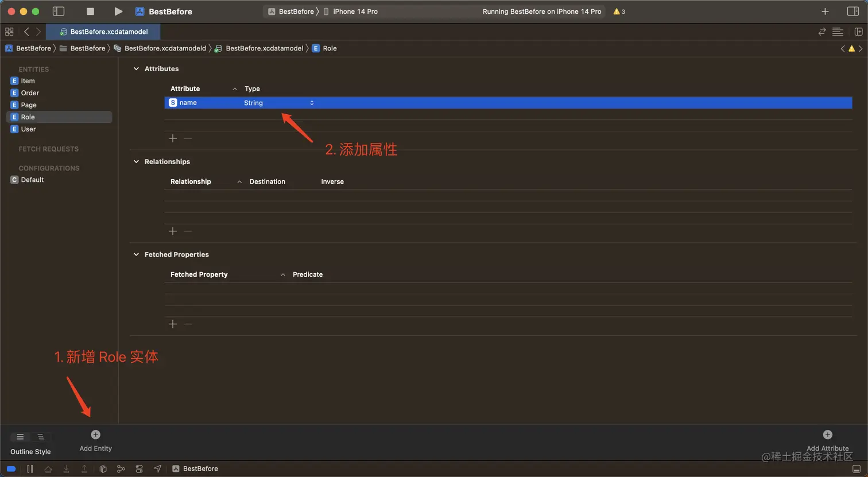868x477 pixels.
Task: Add a new attribute with plus
Action: (x=173, y=138)
